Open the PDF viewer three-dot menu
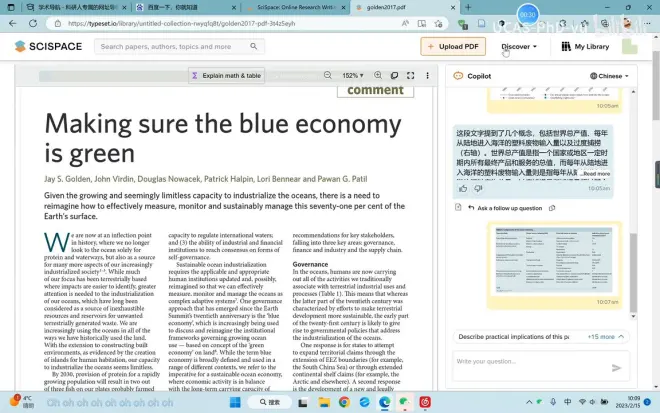Screen dimensions: 660x413 click(x=427, y=75)
